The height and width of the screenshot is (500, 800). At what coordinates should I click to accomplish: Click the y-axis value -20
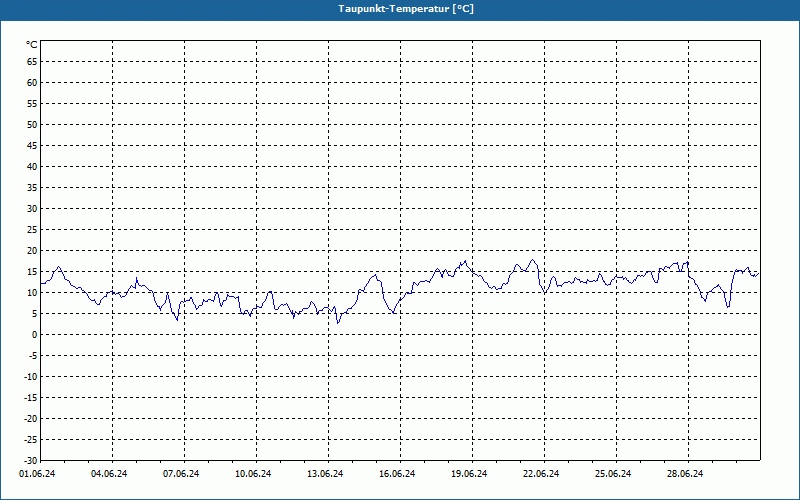click(x=31, y=418)
